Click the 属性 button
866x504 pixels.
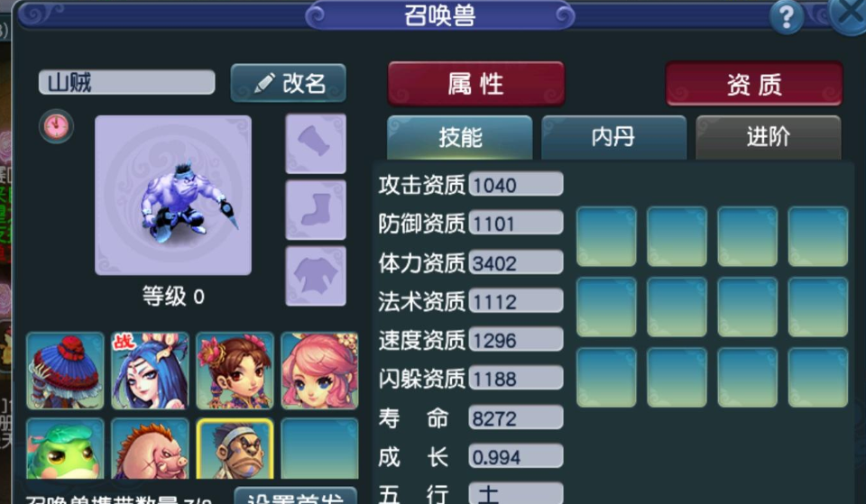pyautogui.click(x=476, y=84)
